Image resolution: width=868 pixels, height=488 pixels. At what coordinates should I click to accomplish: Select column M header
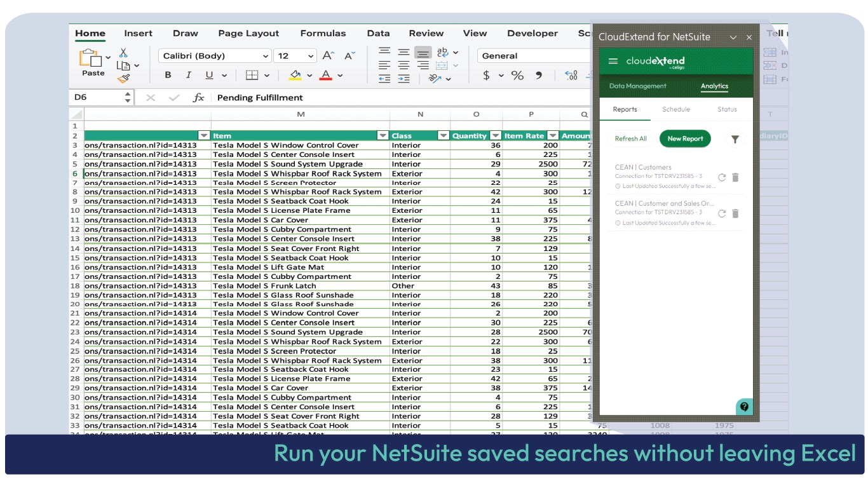click(301, 114)
